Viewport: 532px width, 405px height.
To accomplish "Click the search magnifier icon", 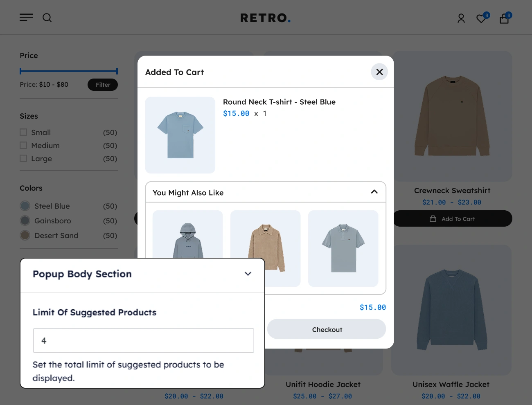I will (x=47, y=18).
